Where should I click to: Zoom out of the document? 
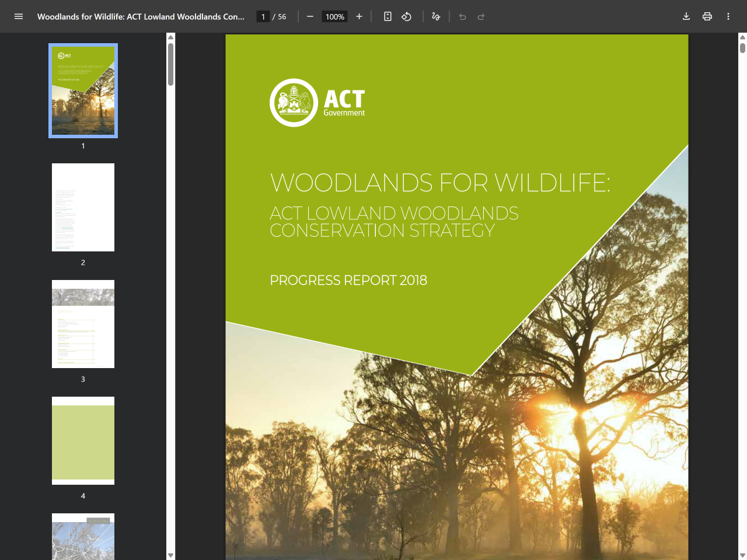(x=310, y=16)
